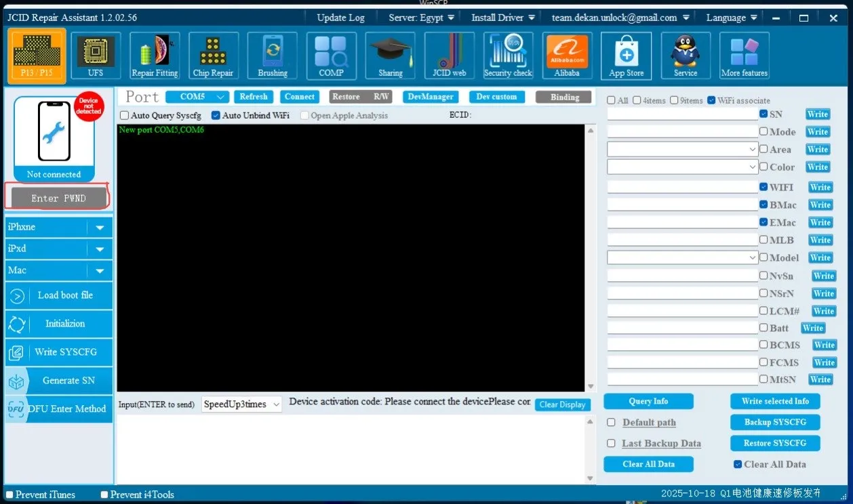Click the Enter PWND button
This screenshot has height=504, width=853.
(59, 198)
